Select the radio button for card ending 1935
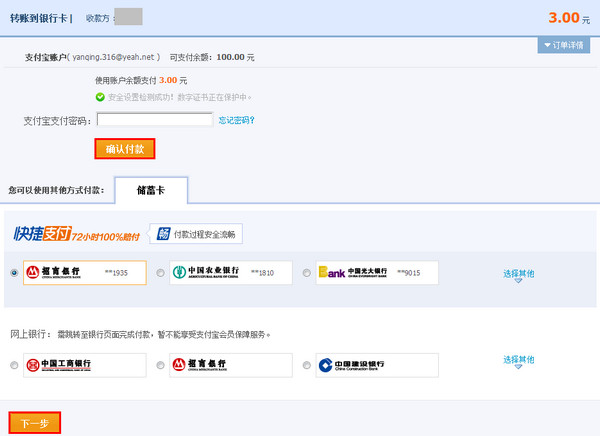 [13, 272]
